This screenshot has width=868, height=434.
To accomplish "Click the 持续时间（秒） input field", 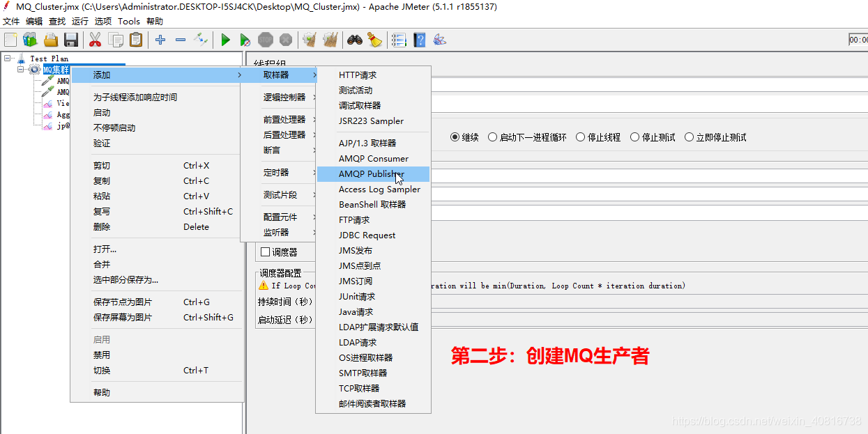I will pyautogui.click(x=648, y=302).
